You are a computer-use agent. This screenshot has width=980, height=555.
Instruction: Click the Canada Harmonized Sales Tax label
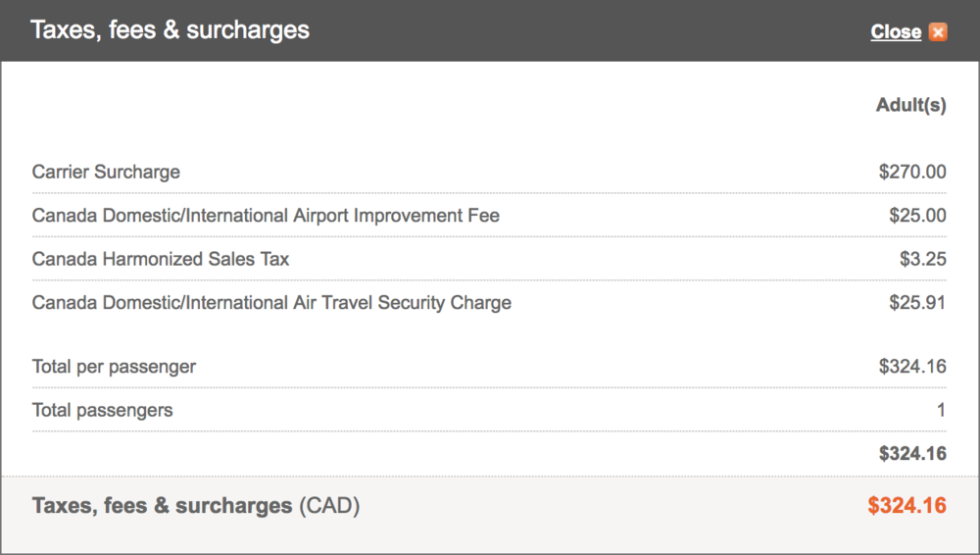(161, 259)
